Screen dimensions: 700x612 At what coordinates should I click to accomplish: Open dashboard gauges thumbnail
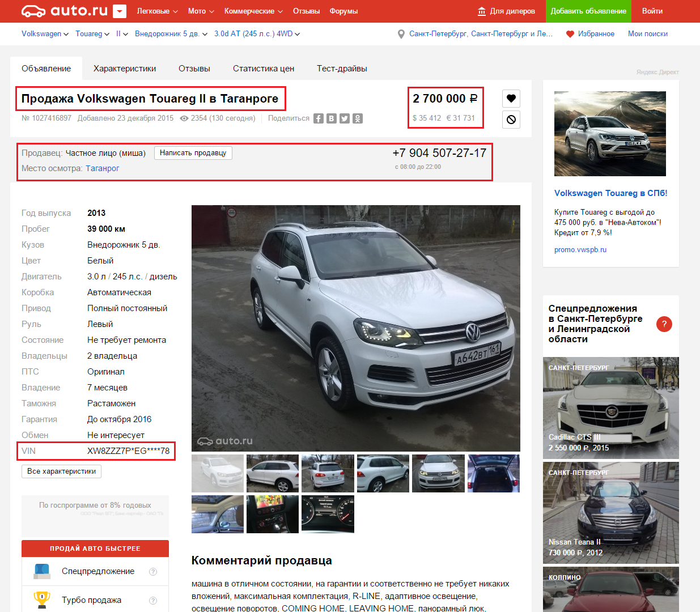328,514
